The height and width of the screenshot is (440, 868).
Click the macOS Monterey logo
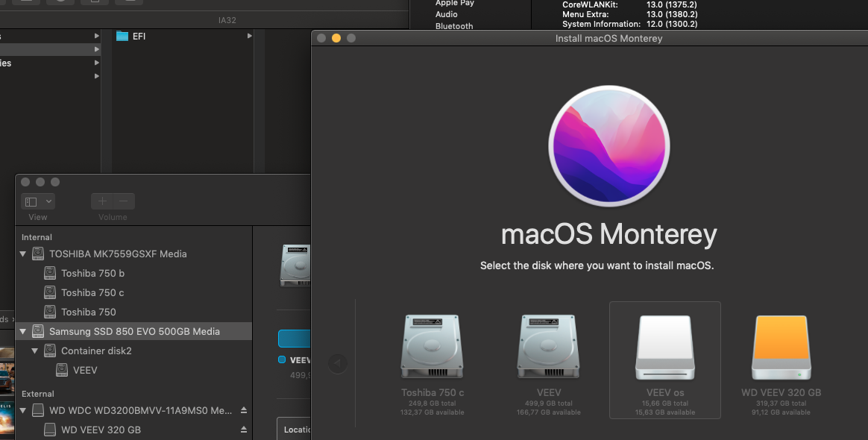tap(609, 146)
